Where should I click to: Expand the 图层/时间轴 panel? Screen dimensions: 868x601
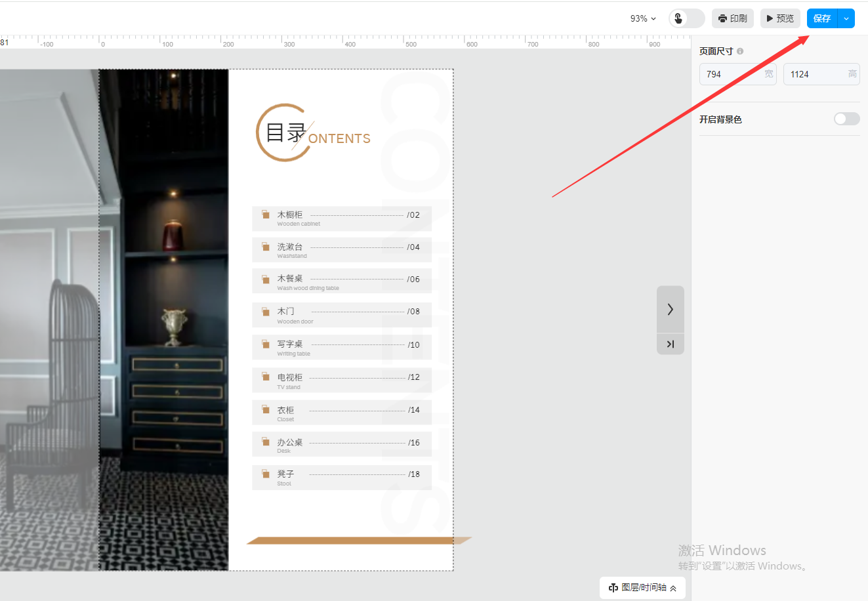pyautogui.click(x=642, y=588)
